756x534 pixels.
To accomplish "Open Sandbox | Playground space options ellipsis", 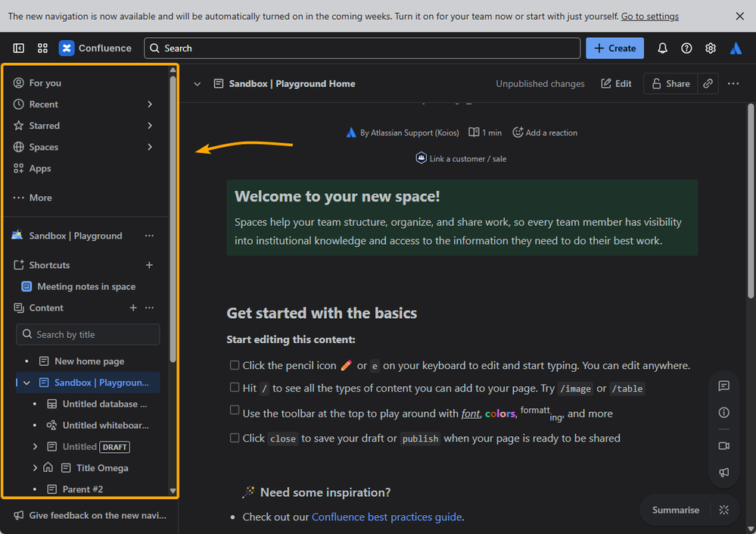I will click(150, 236).
